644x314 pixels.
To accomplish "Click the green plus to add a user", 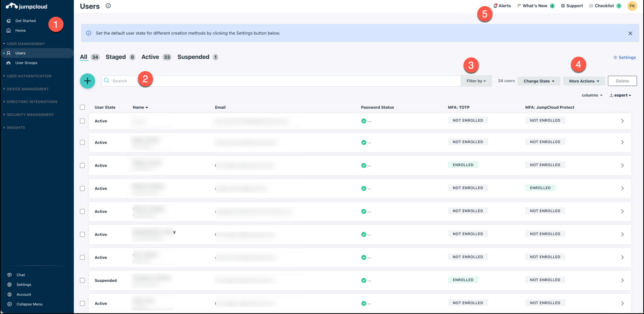I will click(x=87, y=81).
